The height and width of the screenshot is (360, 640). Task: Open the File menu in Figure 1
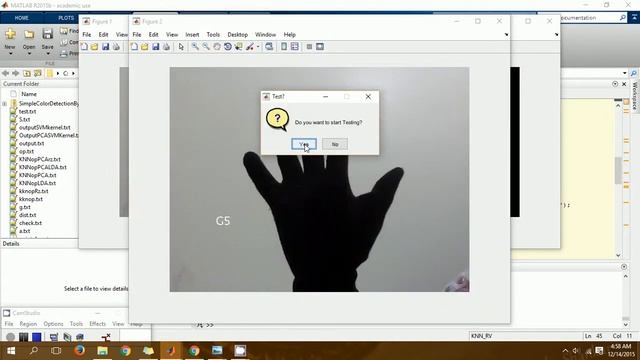[x=87, y=35]
